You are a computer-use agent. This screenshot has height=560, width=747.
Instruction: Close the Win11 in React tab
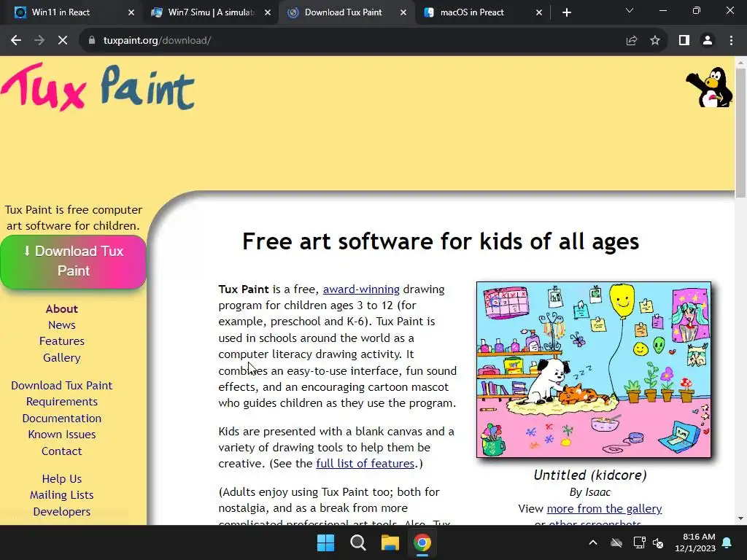(x=131, y=12)
